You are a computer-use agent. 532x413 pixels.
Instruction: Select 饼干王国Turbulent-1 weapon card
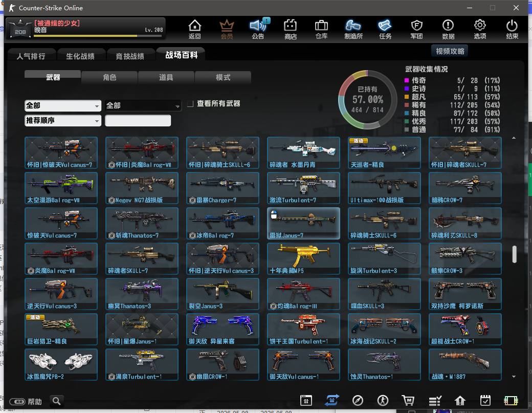303,329
